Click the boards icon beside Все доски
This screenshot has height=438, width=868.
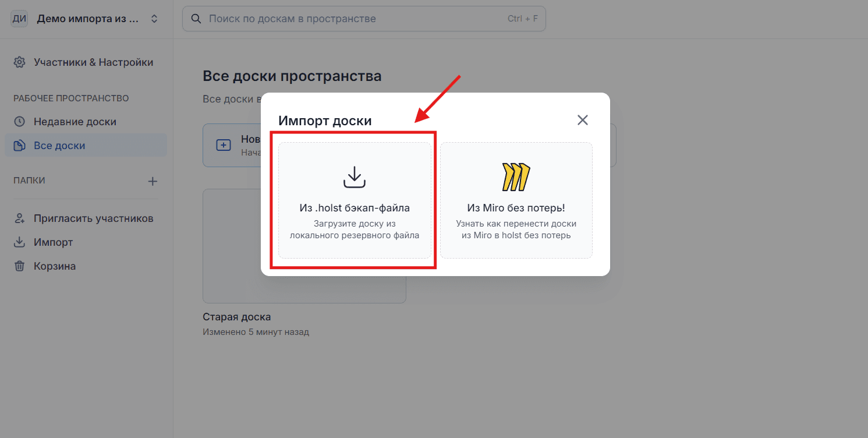20,146
